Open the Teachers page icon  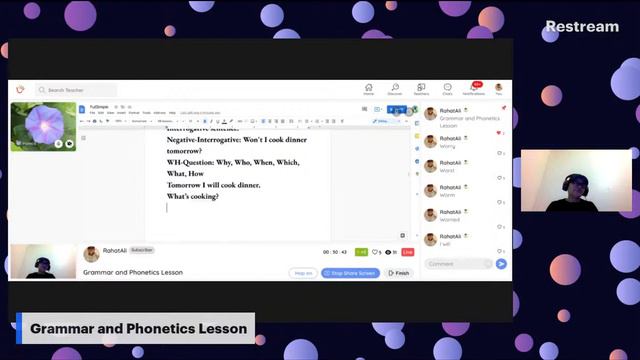[x=421, y=89]
